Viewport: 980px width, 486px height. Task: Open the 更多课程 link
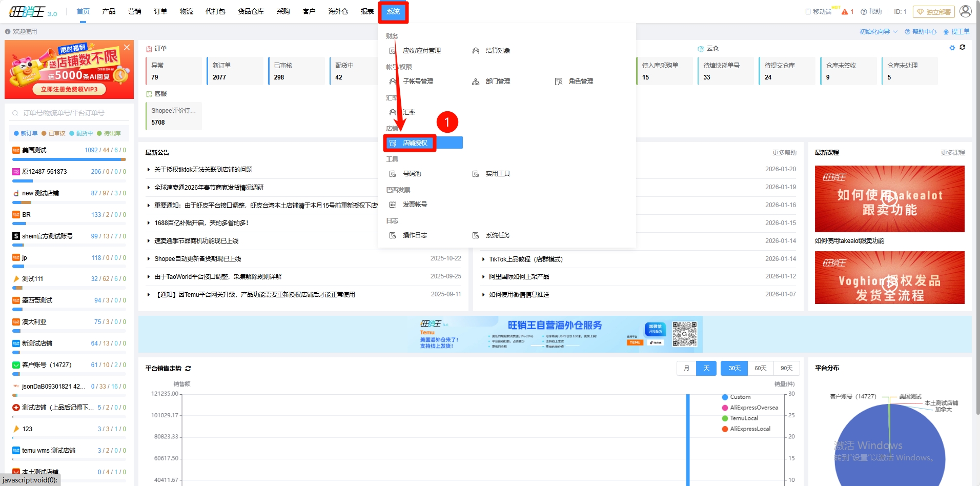(952, 153)
